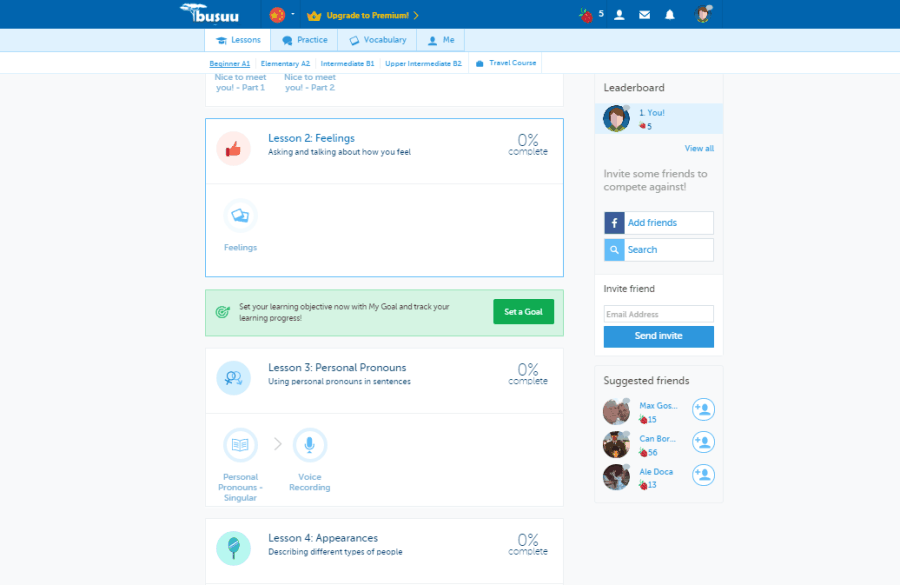This screenshot has height=585, width=900.
Task: Click the Lesson 2 0% complete indicator
Action: point(528,145)
